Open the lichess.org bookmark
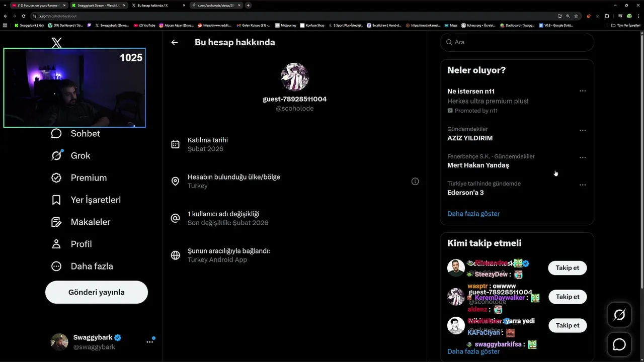Image resolution: width=644 pixels, height=362 pixels. coord(478,25)
